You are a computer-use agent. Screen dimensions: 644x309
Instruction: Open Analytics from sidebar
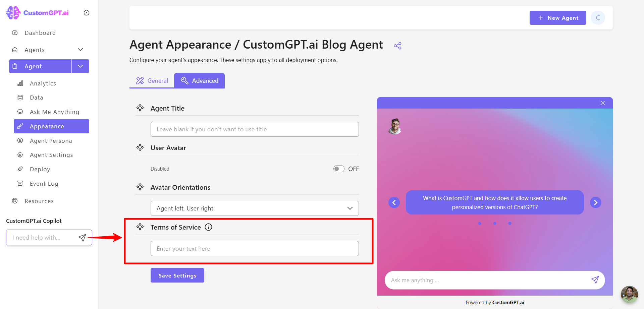(x=43, y=83)
